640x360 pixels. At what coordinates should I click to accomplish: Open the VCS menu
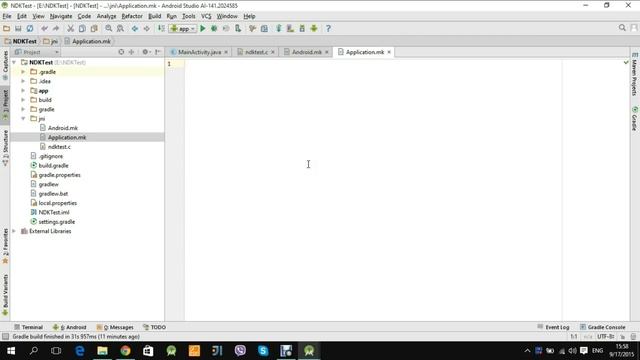(x=206, y=16)
